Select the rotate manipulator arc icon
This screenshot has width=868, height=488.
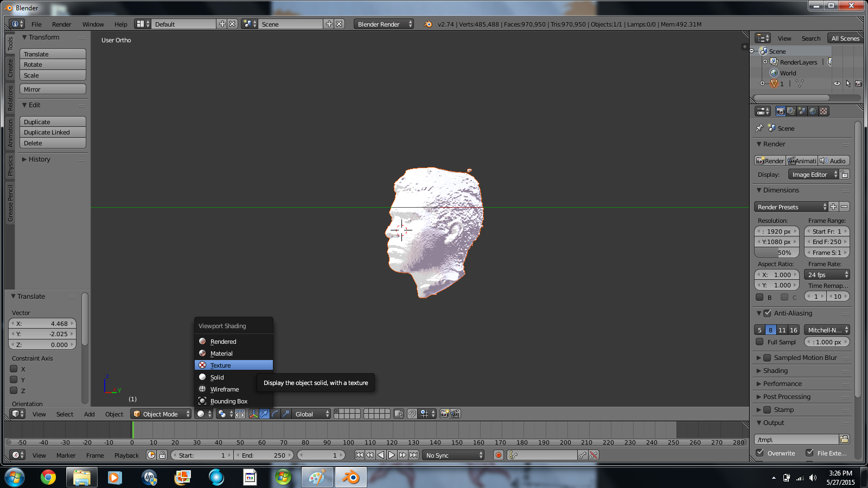coord(275,414)
